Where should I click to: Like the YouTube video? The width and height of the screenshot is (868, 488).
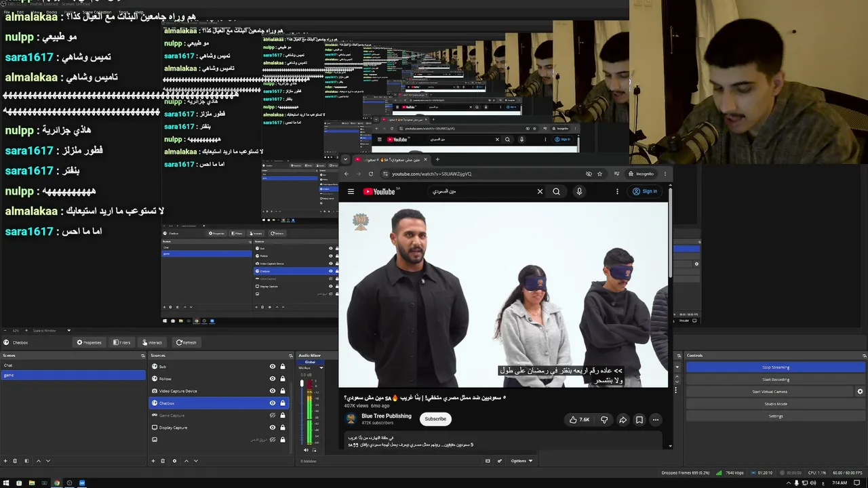click(x=580, y=420)
